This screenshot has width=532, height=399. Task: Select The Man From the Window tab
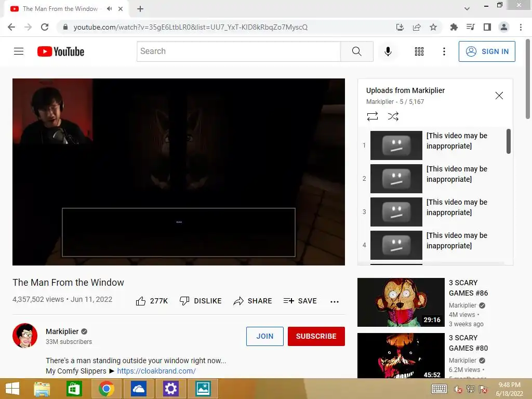click(66, 9)
